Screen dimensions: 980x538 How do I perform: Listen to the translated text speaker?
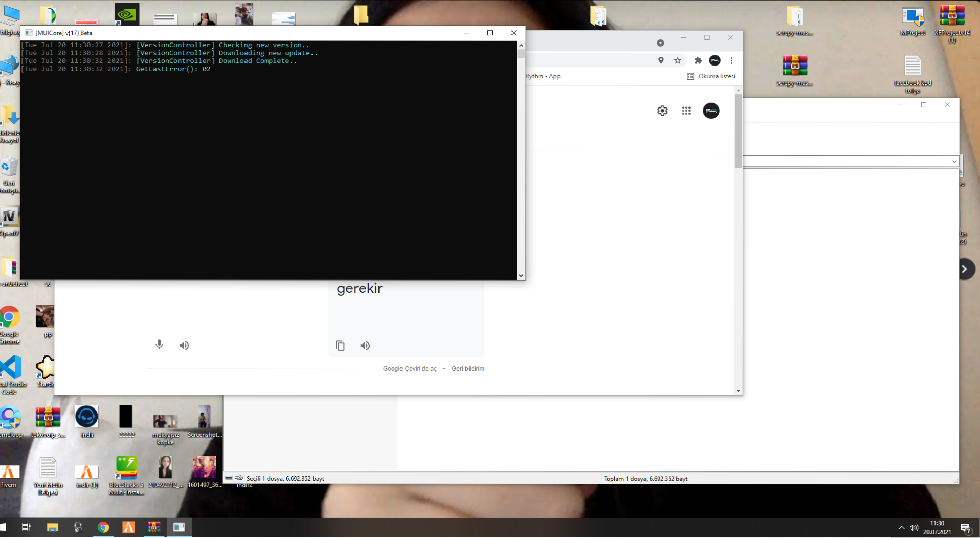tap(365, 346)
